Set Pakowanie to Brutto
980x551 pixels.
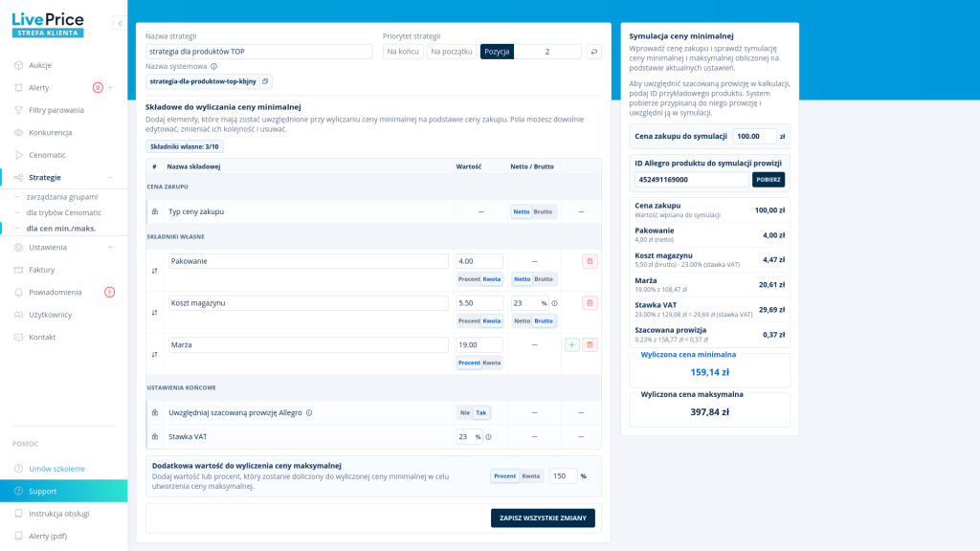pyautogui.click(x=544, y=279)
